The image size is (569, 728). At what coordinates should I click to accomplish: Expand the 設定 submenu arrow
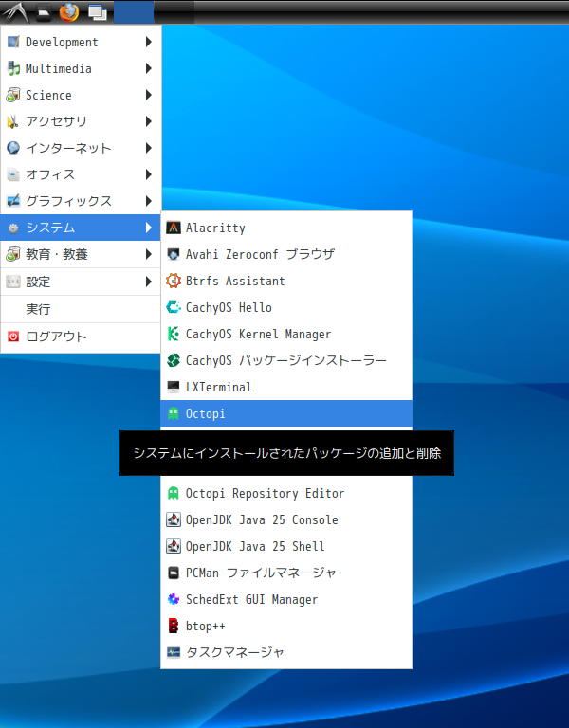point(149,282)
